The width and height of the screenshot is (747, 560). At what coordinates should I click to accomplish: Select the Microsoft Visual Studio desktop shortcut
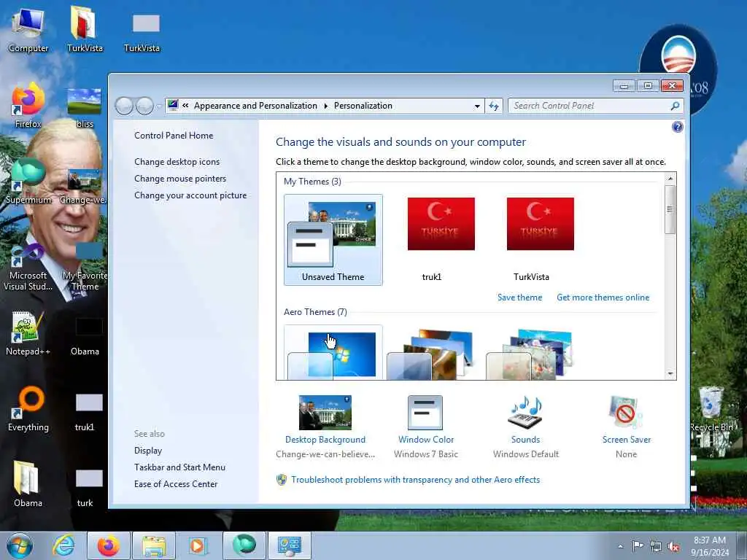click(28, 267)
